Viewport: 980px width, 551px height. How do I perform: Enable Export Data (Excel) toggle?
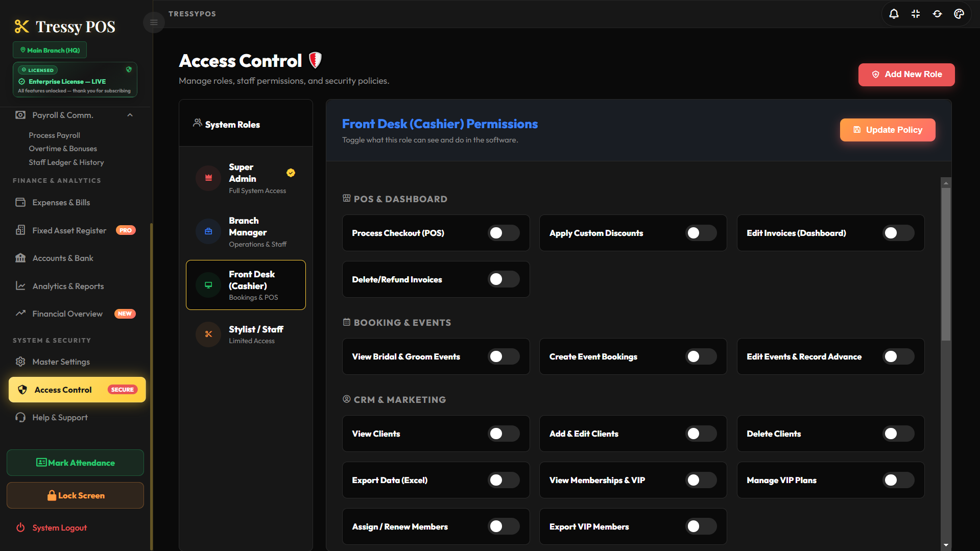point(504,480)
